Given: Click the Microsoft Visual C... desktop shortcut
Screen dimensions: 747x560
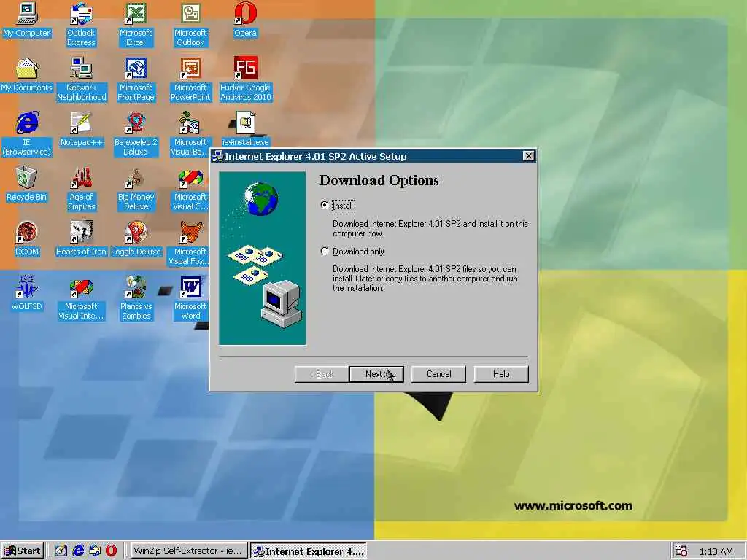Looking at the screenshot, I should coord(190,188).
